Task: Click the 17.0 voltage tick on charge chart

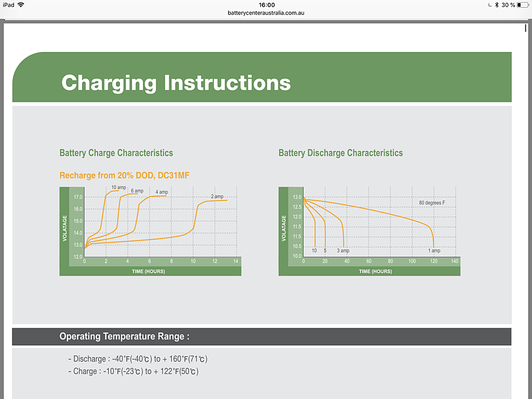Action: click(x=78, y=197)
